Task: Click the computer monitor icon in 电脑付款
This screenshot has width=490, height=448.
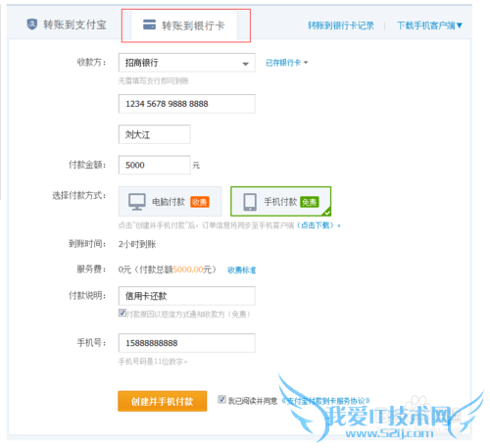Action: pos(137,202)
